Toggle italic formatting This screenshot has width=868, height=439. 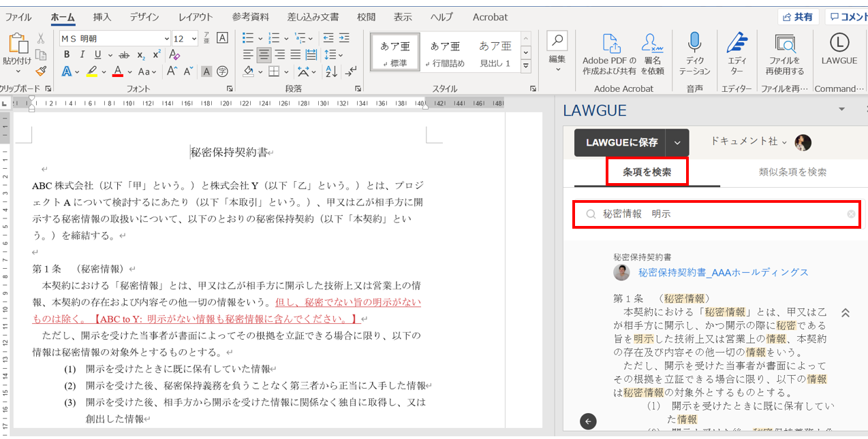[x=82, y=55]
